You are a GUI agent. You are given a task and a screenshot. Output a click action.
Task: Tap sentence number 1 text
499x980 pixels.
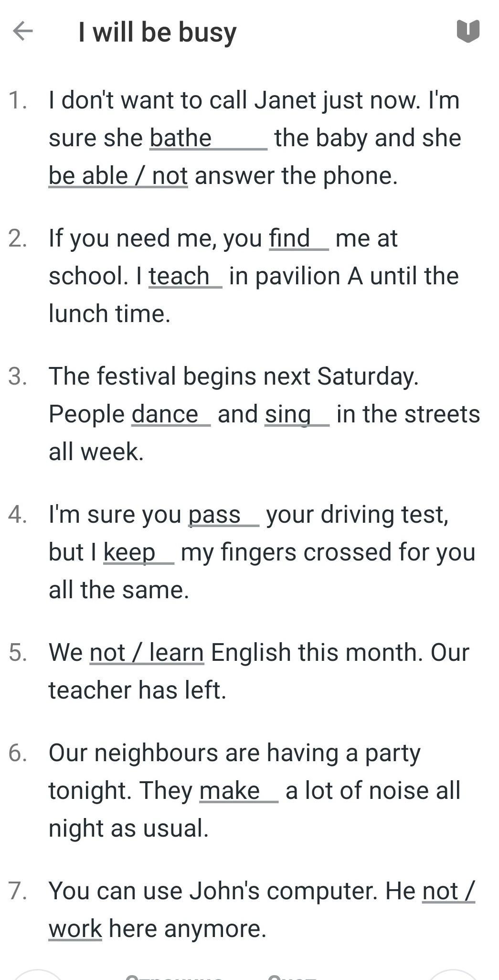(253, 101)
